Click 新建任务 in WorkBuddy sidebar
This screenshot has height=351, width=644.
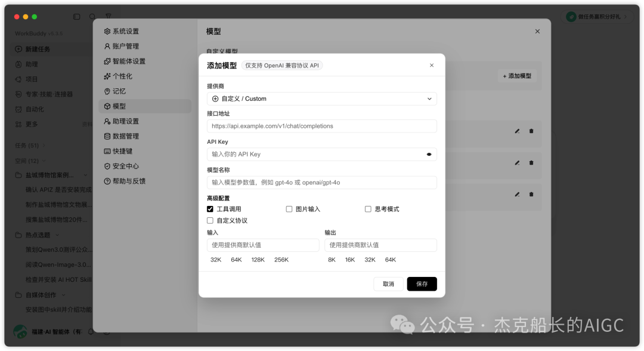pos(51,49)
